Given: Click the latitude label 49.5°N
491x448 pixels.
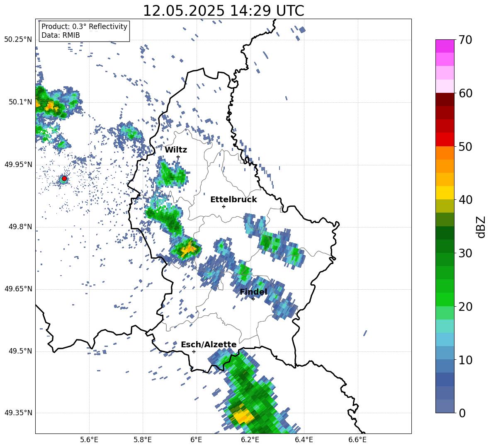Looking at the screenshot, I should pos(20,351).
